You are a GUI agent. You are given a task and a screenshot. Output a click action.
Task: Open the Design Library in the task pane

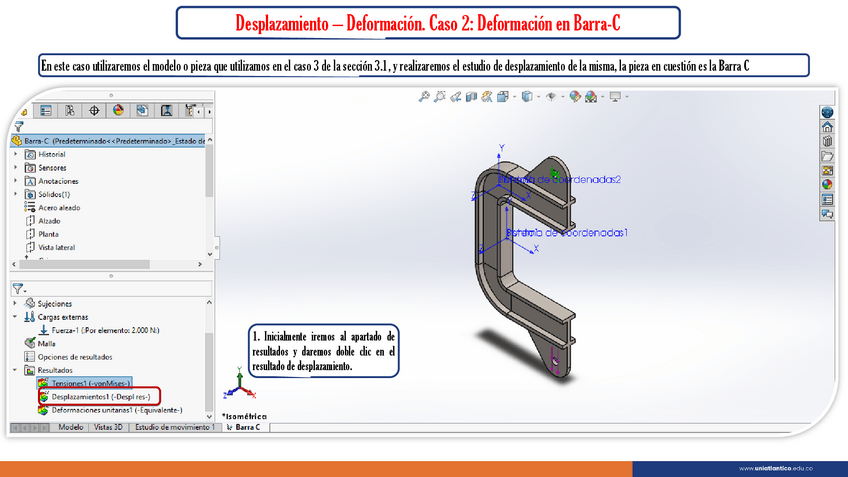[827, 141]
